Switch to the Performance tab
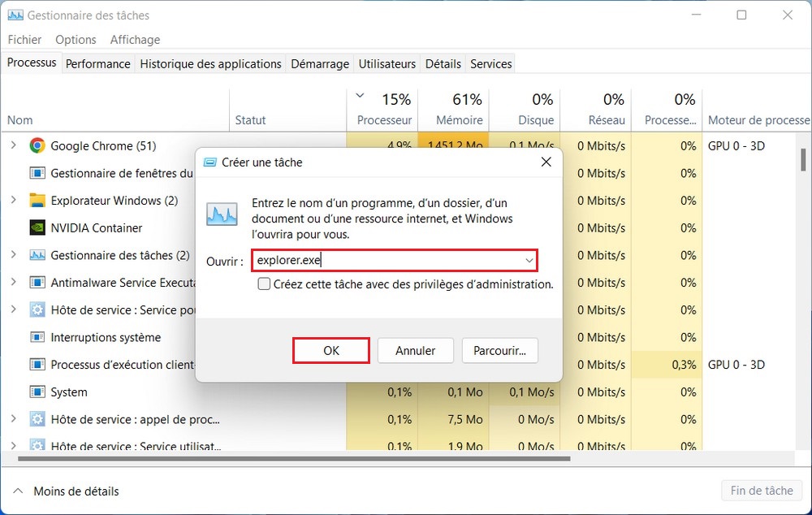This screenshot has height=515, width=812. click(97, 63)
